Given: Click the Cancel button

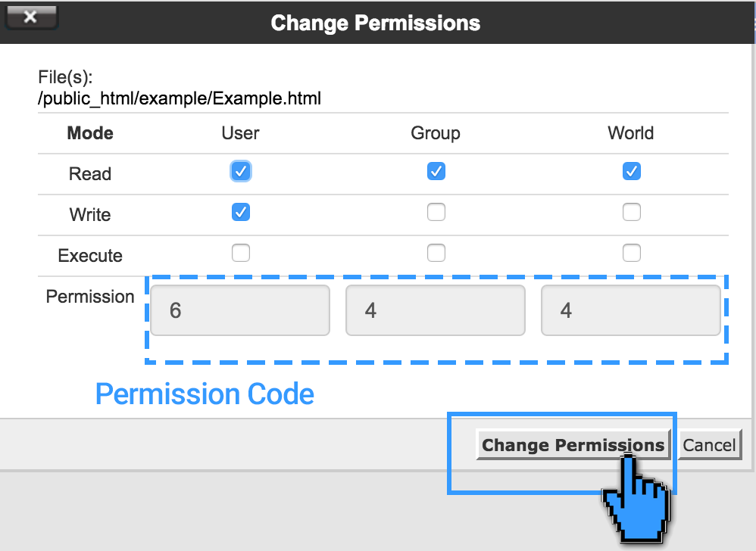Looking at the screenshot, I should point(709,445).
